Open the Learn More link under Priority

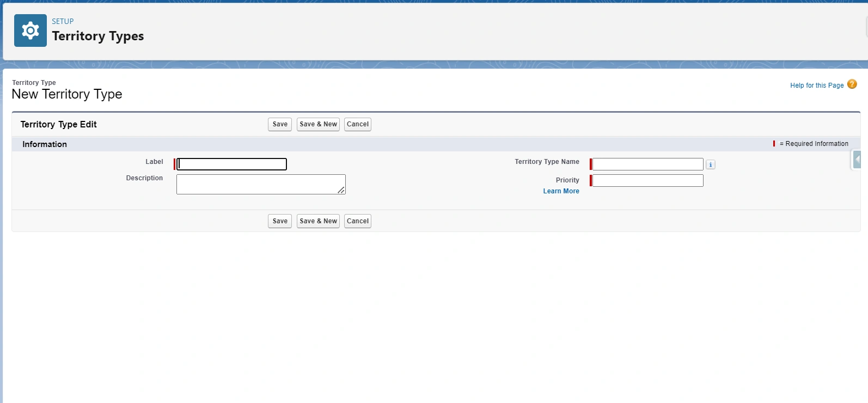tap(561, 191)
